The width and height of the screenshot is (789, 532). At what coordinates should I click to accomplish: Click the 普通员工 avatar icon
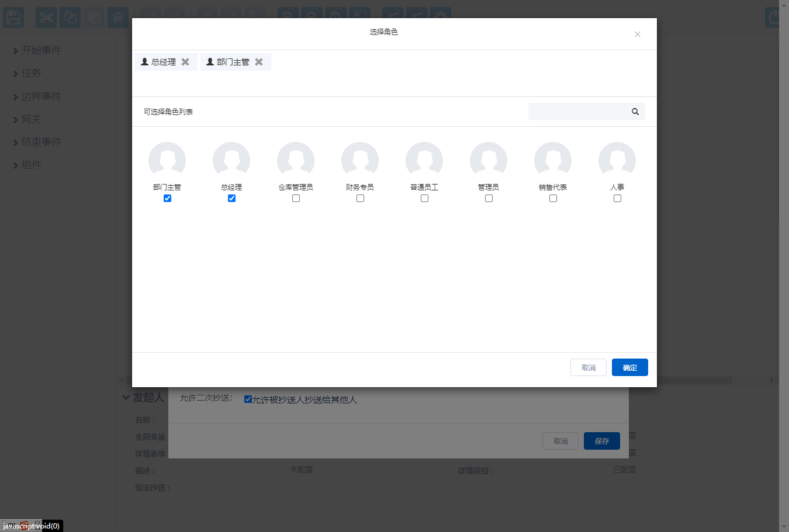[424, 160]
